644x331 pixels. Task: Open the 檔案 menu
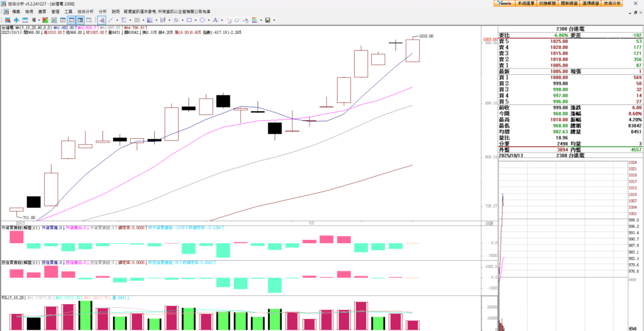[x=16, y=11]
